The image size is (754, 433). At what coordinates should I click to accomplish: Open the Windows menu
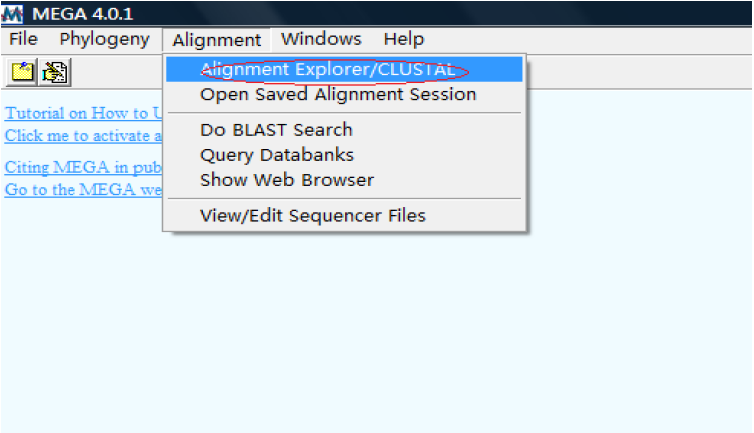tap(321, 39)
